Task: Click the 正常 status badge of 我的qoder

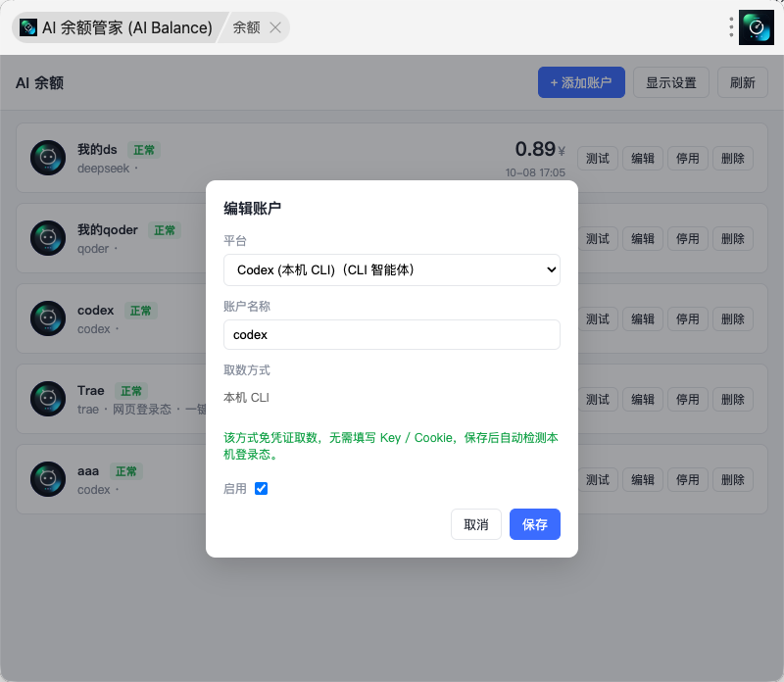Action: click(x=165, y=230)
